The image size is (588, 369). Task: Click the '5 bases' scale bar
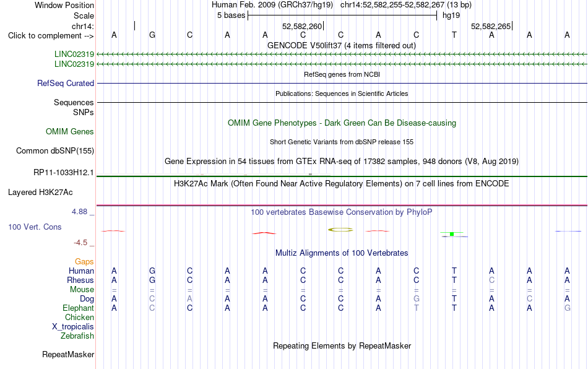pyautogui.click(x=342, y=15)
